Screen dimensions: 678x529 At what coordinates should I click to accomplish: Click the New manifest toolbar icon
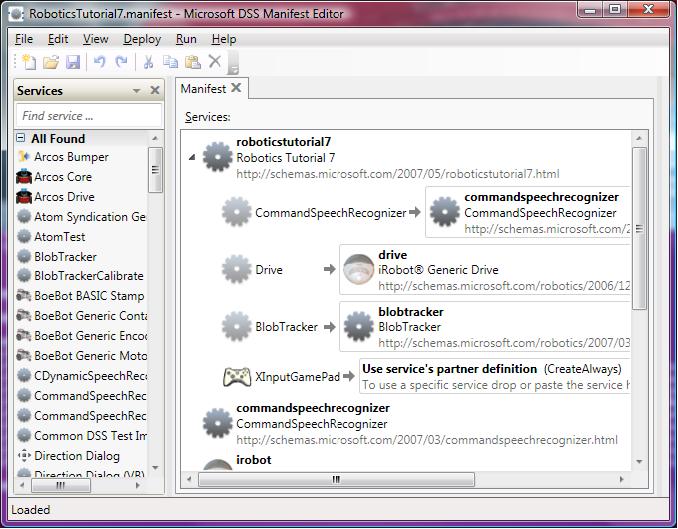pos(29,62)
